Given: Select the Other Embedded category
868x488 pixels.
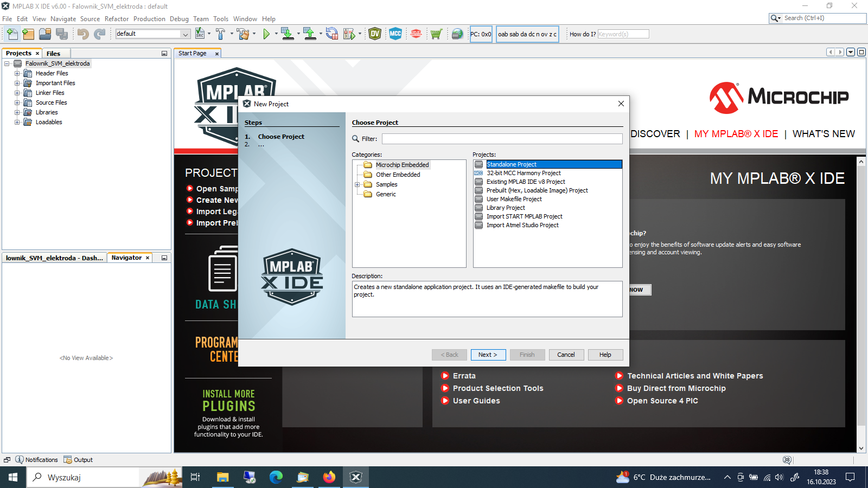Looking at the screenshot, I should coord(398,175).
